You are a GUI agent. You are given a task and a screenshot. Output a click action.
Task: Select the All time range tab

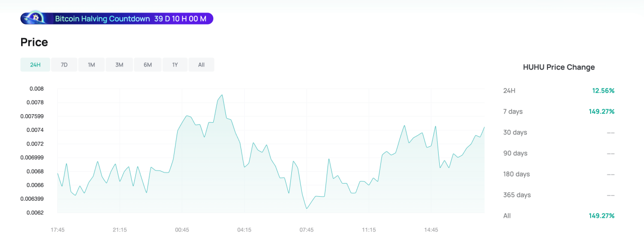[x=201, y=65]
